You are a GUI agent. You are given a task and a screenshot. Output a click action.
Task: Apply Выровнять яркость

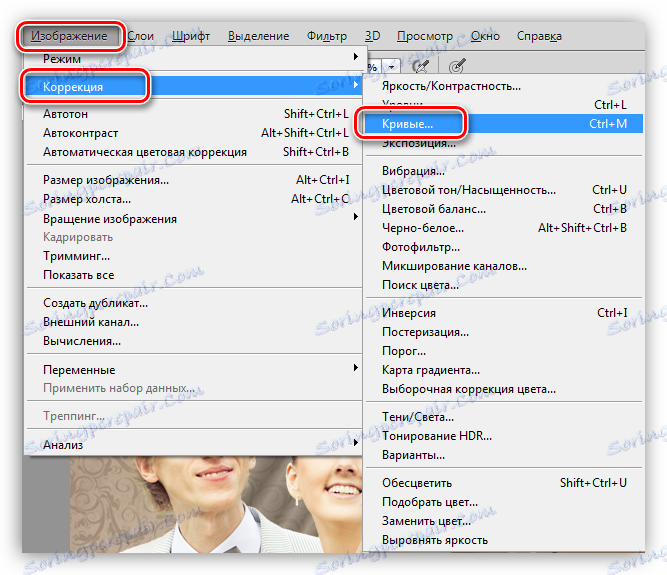(504, 540)
